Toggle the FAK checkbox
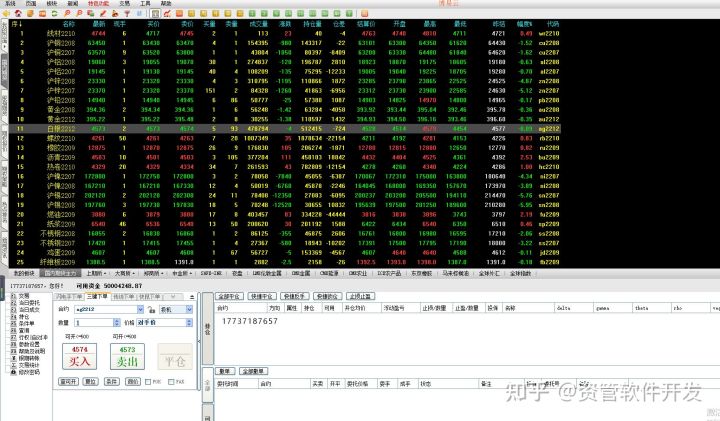This screenshot has height=421, width=720. pos(171,382)
